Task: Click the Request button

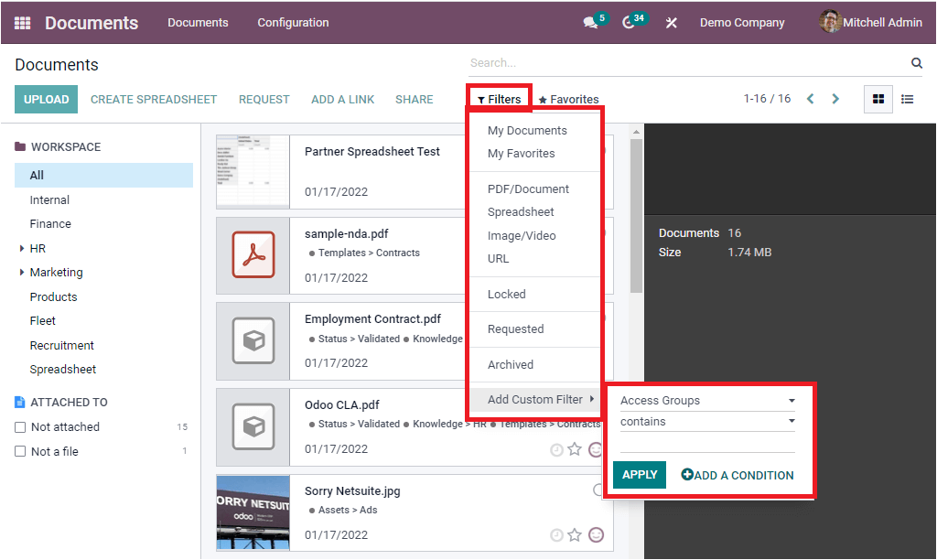Action: click(264, 99)
